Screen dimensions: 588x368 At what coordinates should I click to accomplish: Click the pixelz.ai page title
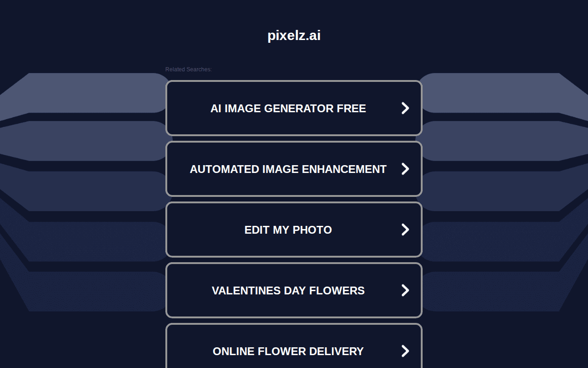pyautogui.click(x=294, y=35)
